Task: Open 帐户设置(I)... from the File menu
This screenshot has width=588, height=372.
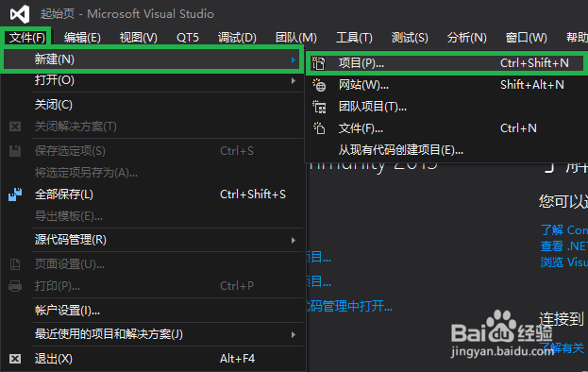Action: pyautogui.click(x=152, y=311)
